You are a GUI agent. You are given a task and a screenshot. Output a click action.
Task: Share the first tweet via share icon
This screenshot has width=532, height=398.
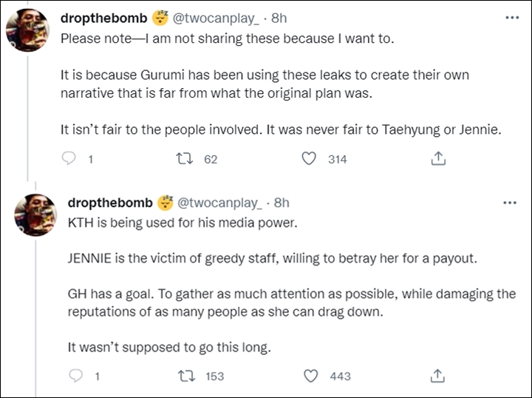tap(438, 158)
